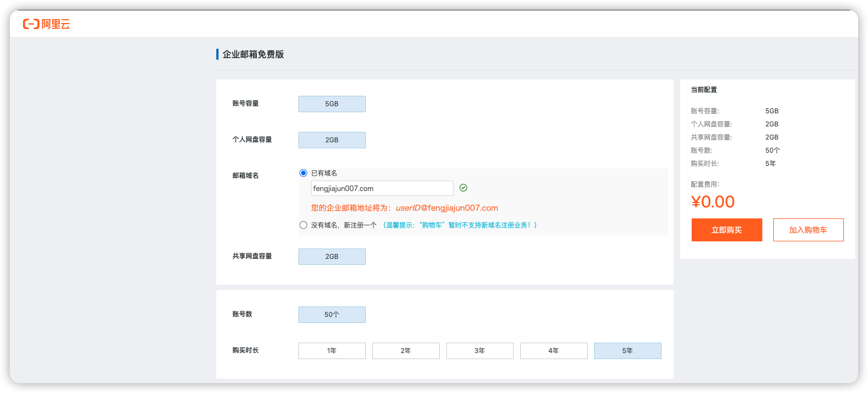Image resolution: width=868 pixels, height=393 pixels.
Task: Click the green domain validation checkmark icon
Action: pyautogui.click(x=463, y=188)
